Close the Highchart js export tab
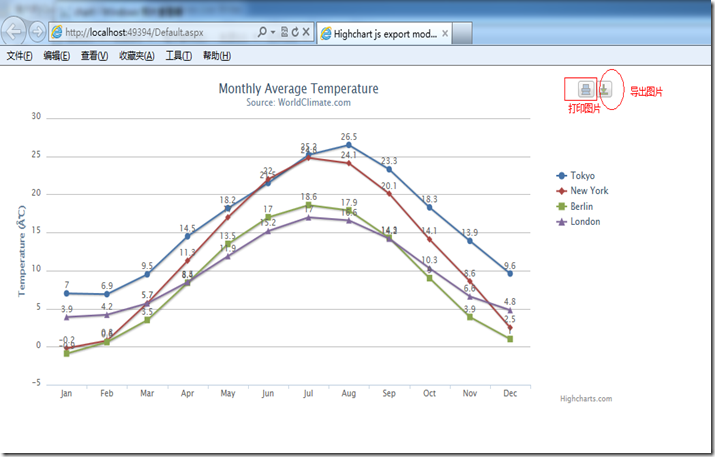The width and height of the screenshot is (715, 457). coord(445,34)
